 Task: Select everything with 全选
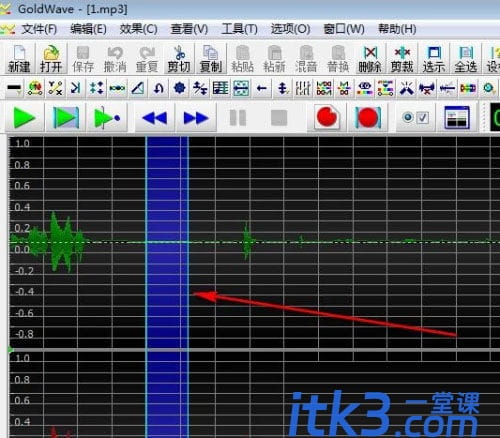coord(466,59)
